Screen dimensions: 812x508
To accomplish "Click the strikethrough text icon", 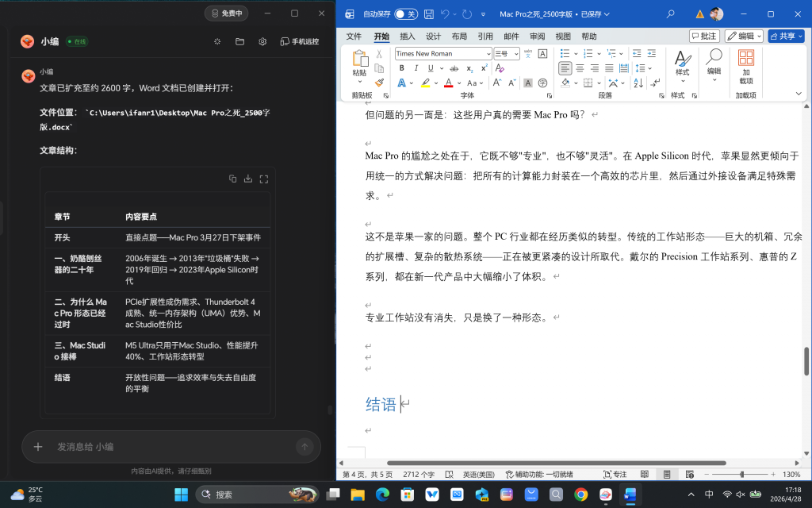I will pos(454,68).
